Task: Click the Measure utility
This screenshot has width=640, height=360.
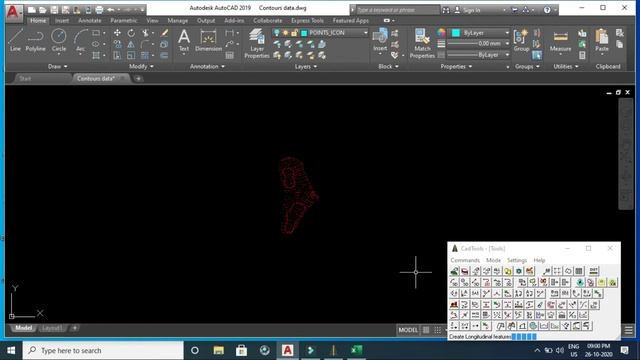Action: pos(560,40)
